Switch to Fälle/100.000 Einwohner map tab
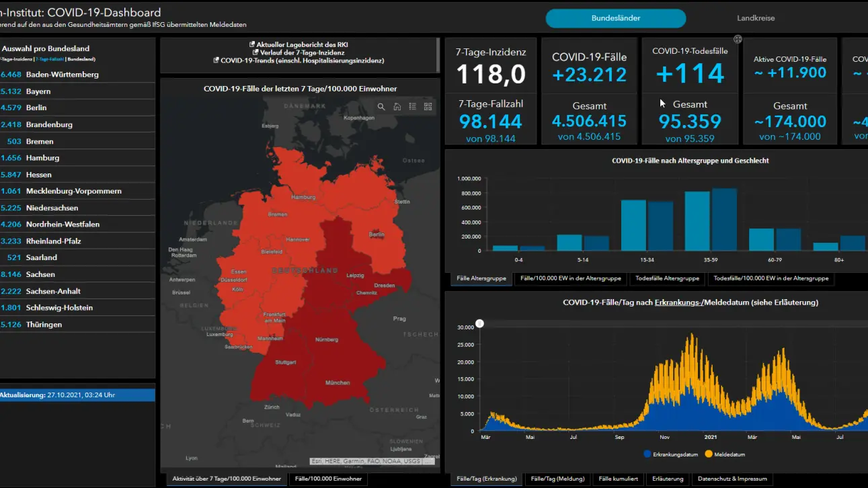 329,479
